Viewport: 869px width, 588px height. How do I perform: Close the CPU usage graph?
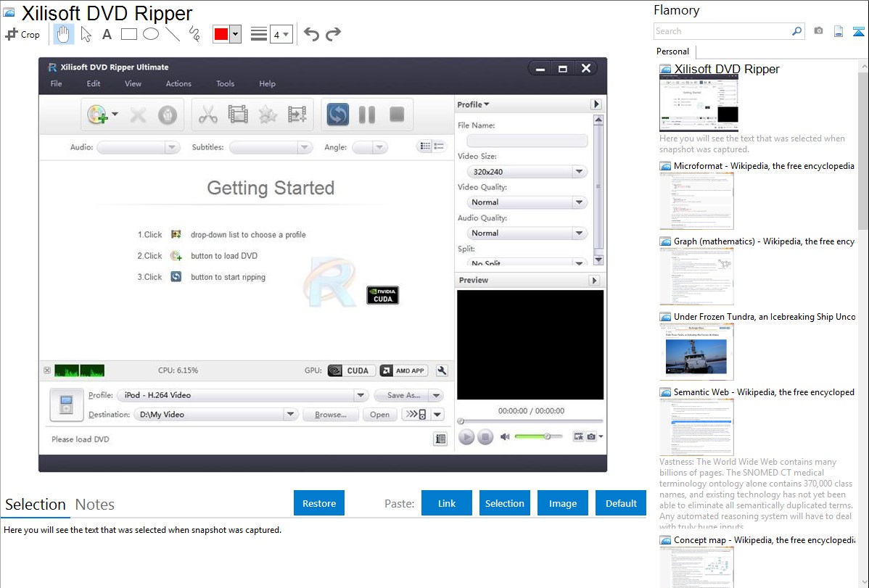point(47,370)
